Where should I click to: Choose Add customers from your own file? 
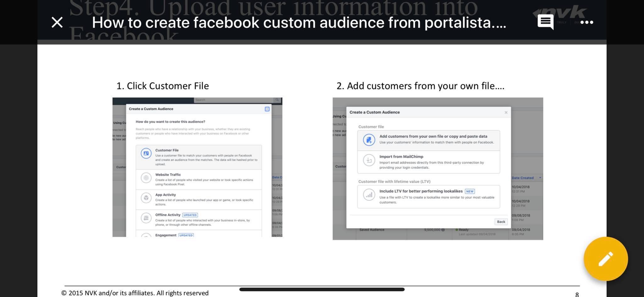pyautogui.click(x=429, y=140)
